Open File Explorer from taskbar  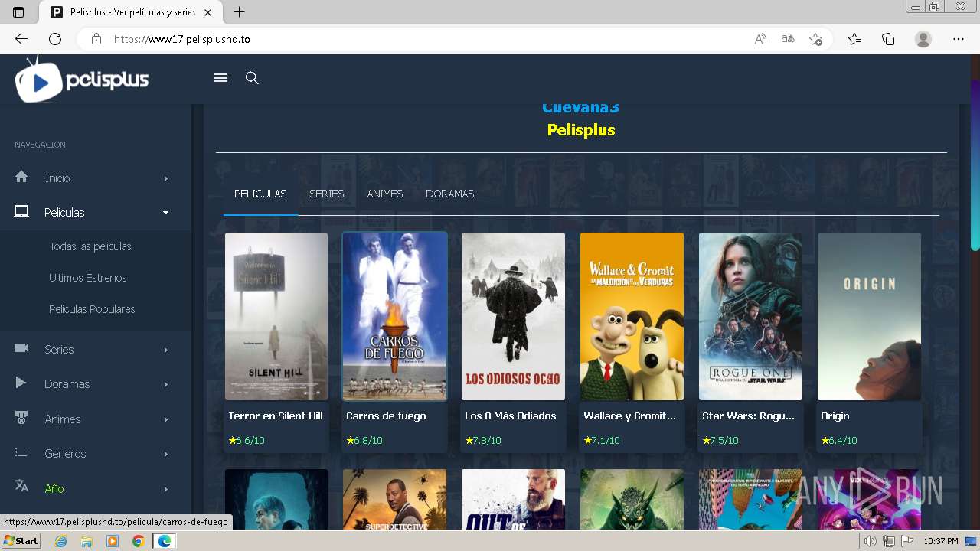pyautogui.click(x=87, y=541)
